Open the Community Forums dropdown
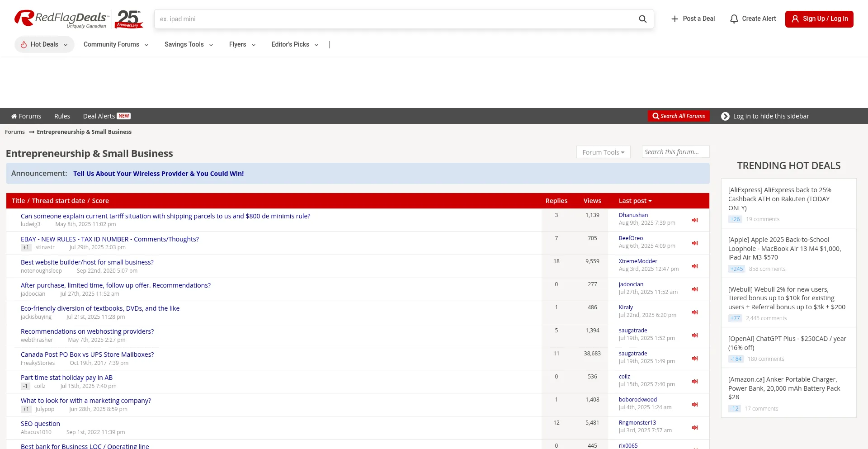 point(116,44)
